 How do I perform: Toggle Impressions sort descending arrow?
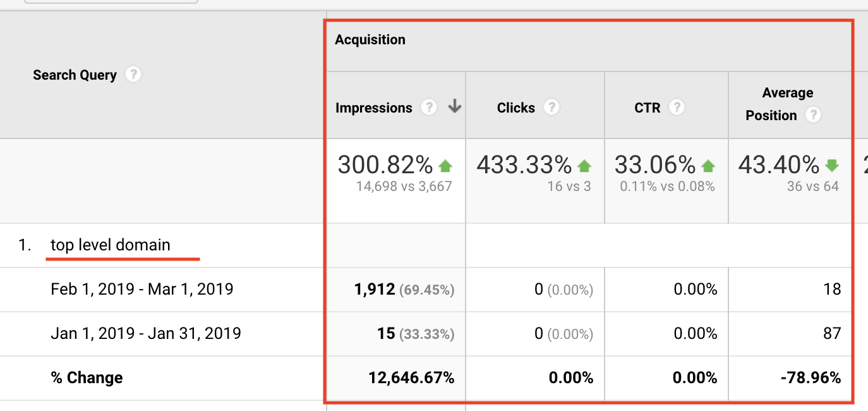[x=454, y=107]
